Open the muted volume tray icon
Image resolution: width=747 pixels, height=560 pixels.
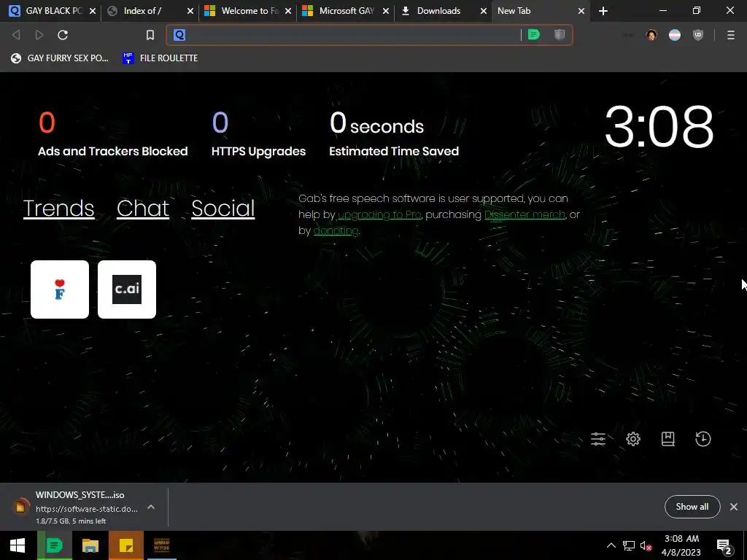646,545
